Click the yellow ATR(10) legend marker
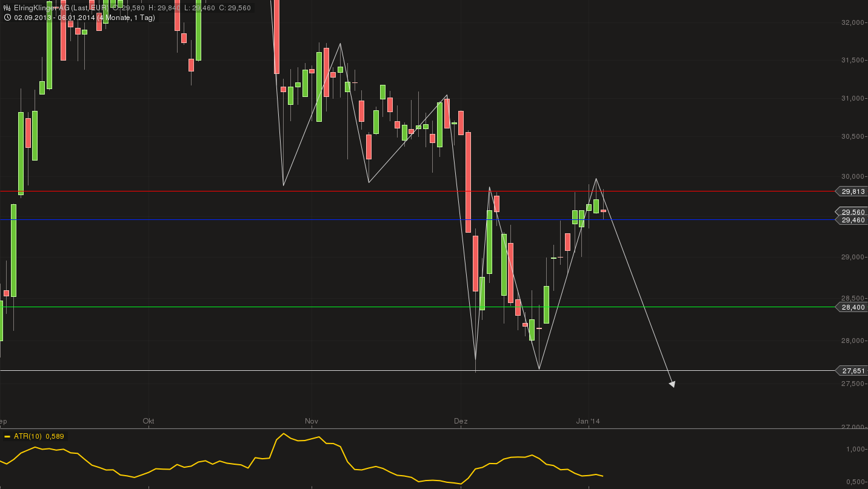The width and height of the screenshot is (868, 489). coord(7,436)
